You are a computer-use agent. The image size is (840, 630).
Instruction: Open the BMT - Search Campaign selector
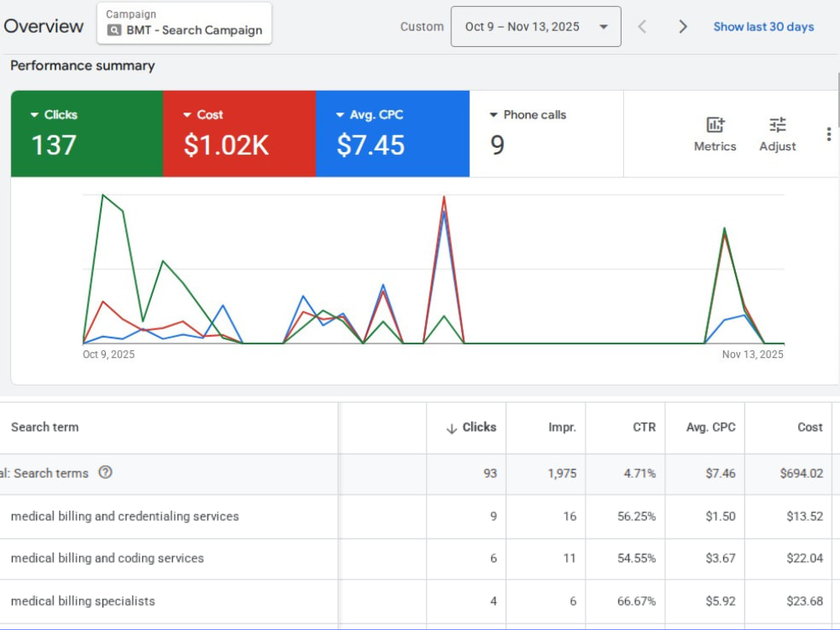(184, 23)
